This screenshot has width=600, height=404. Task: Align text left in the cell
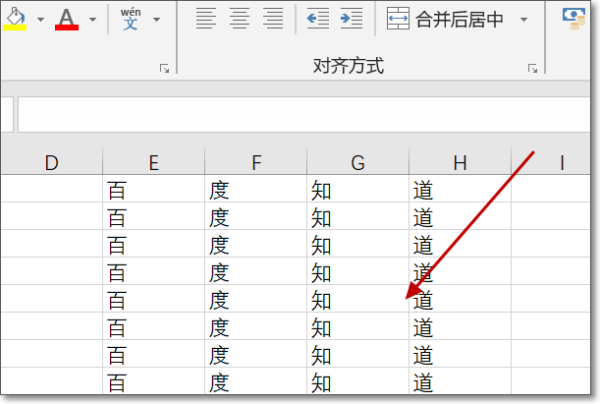[205, 19]
